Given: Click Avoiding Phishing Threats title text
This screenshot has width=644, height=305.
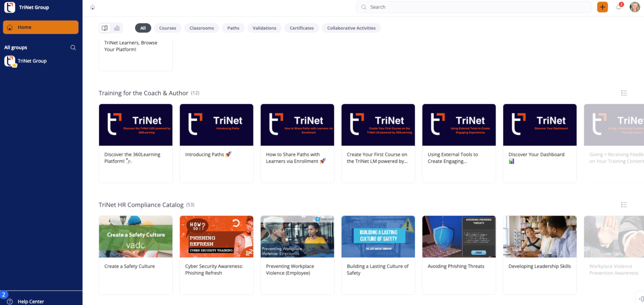Looking at the screenshot, I should coord(456,266).
